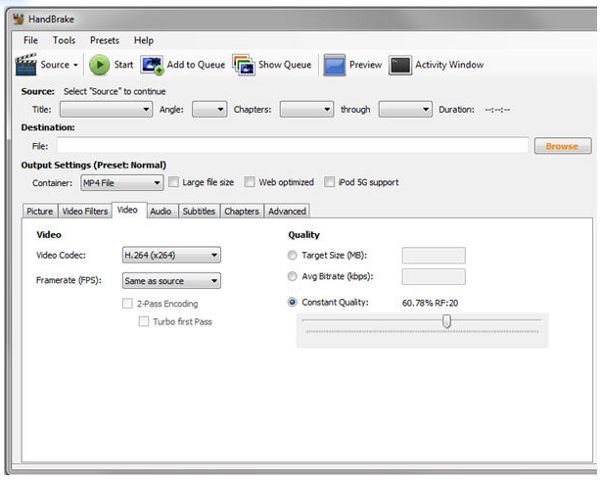The height and width of the screenshot is (482, 600).
Task: Click the Output Settings (Preset: Normal) heading
Action: [94, 165]
